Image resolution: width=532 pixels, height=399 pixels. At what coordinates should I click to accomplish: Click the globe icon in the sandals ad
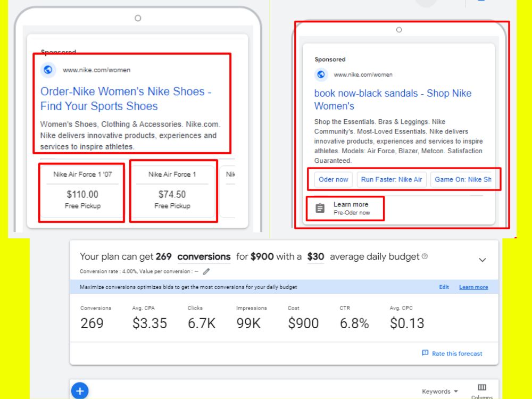[x=321, y=75]
